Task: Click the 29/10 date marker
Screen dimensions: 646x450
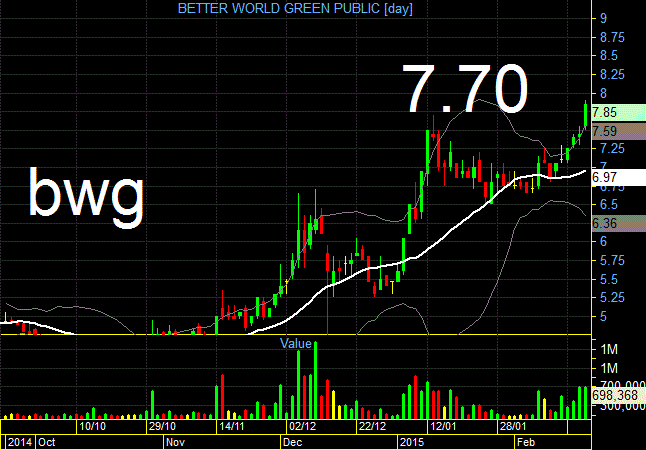Action: tap(162, 426)
